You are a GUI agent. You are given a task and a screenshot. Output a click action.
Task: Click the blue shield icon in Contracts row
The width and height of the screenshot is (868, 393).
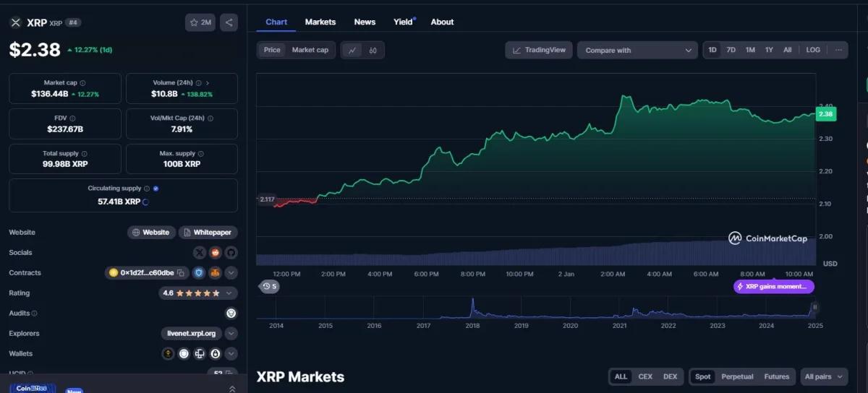(199, 273)
